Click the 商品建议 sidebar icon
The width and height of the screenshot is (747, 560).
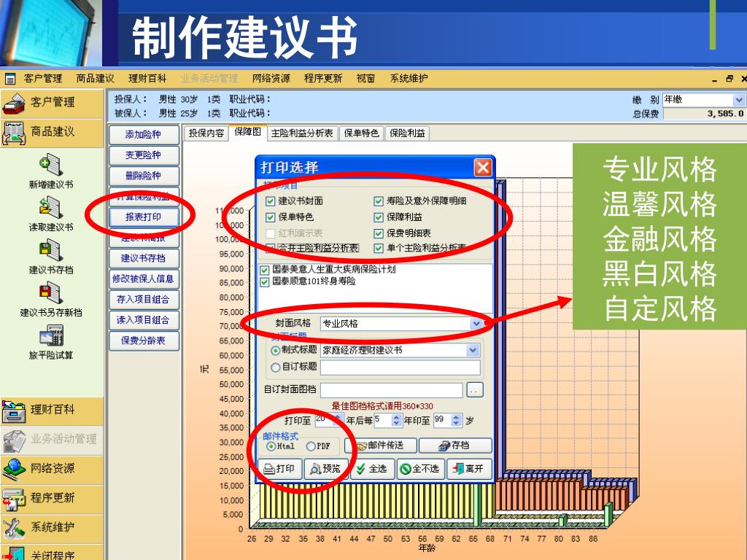point(14,133)
